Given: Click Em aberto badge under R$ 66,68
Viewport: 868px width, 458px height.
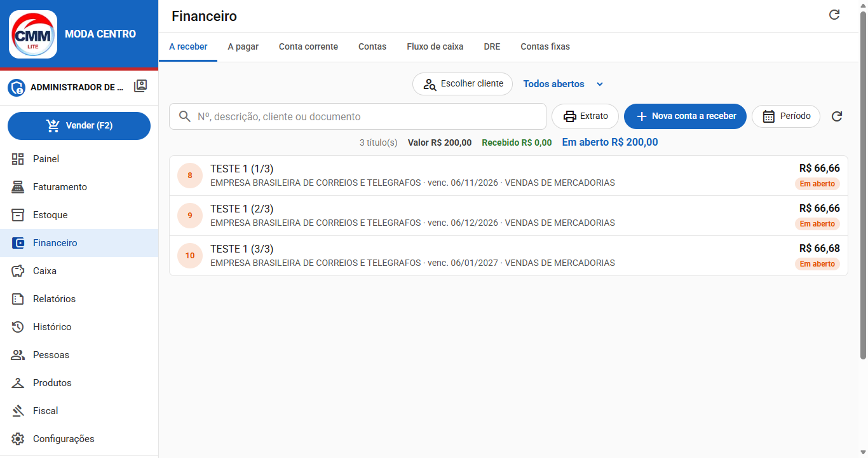Looking at the screenshot, I should [x=817, y=264].
